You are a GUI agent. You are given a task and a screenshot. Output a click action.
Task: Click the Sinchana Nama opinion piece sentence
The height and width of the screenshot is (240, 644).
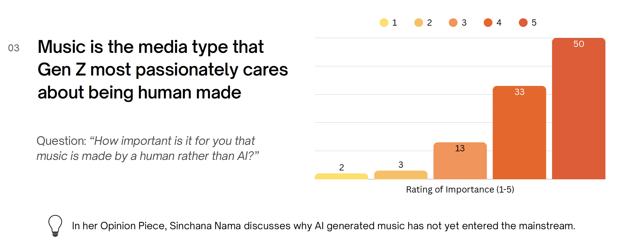coord(324,226)
